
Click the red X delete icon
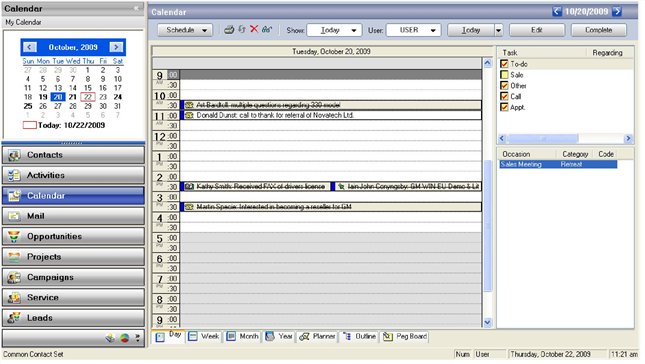(254, 29)
